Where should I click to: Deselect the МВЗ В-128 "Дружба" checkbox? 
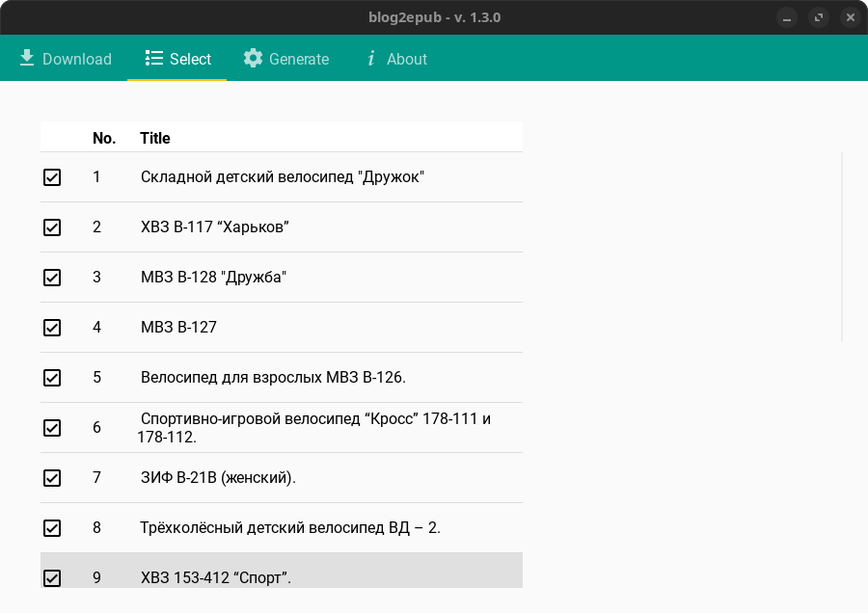pos(52,278)
